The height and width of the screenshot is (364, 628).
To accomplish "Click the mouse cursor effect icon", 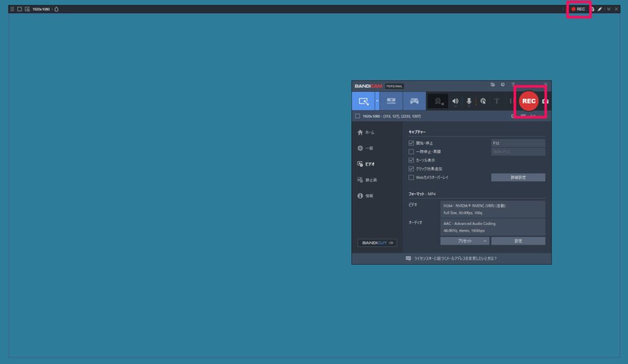I will click(x=483, y=101).
